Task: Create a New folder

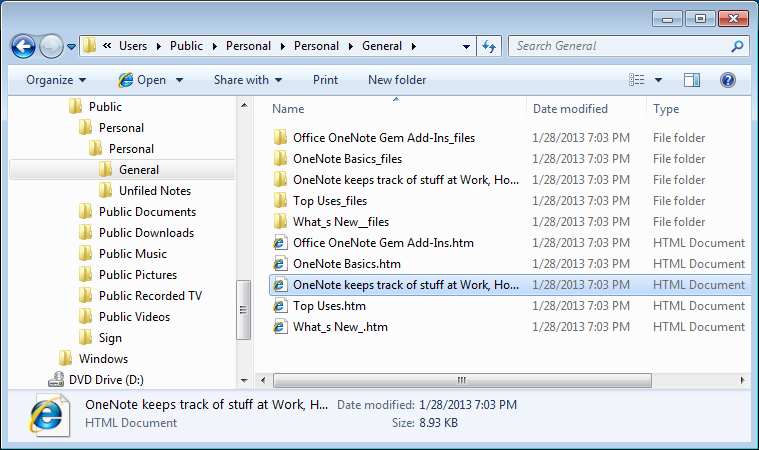Action: (x=397, y=80)
